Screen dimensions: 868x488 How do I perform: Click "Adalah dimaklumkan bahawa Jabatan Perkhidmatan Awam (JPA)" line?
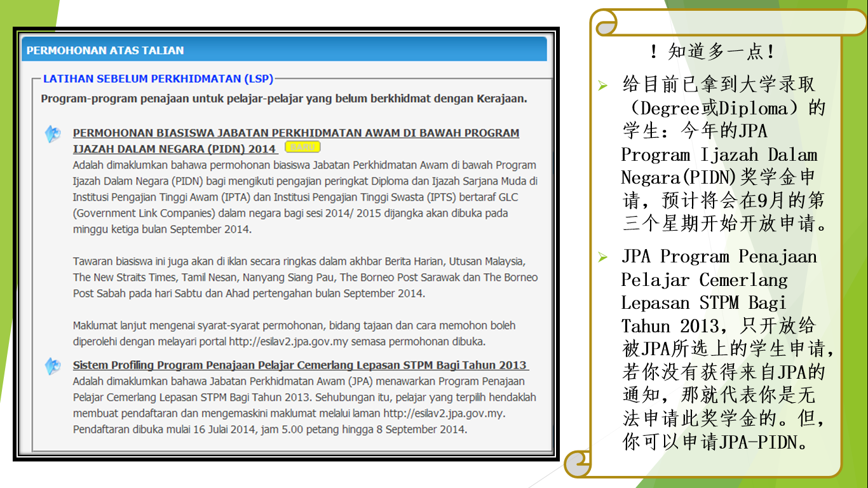click(x=299, y=381)
